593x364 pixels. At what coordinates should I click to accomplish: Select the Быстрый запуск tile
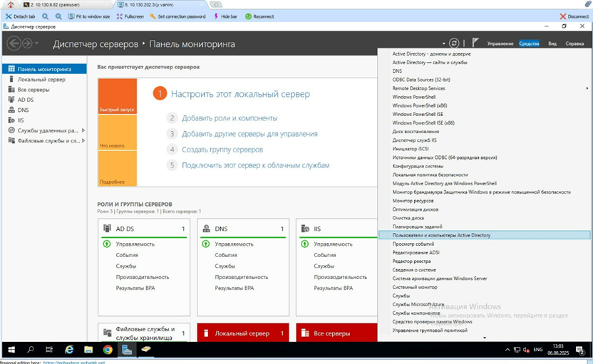[x=117, y=96]
